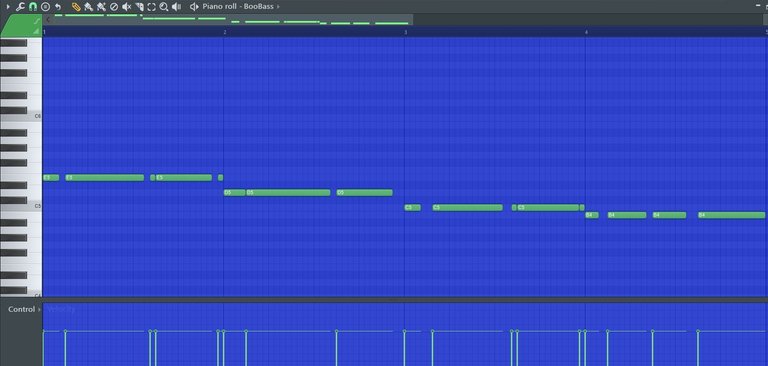The height and width of the screenshot is (366, 768).
Task: Select the Playback scrub speaker tool
Action: tap(176, 7)
